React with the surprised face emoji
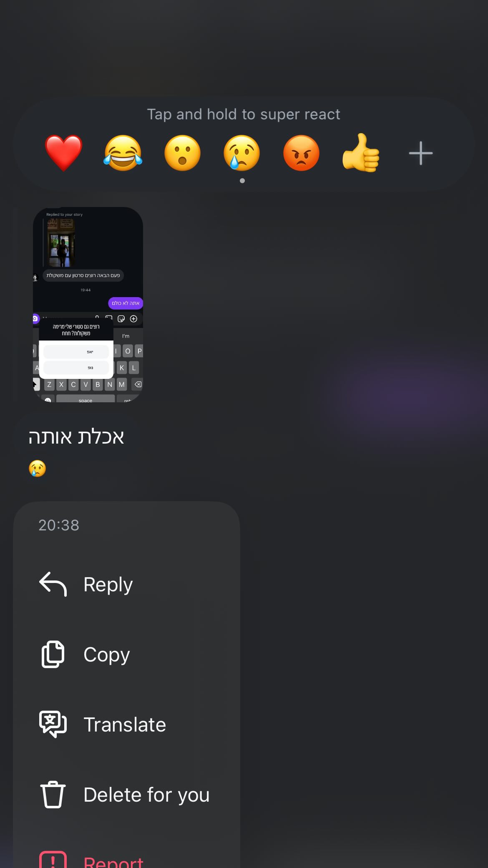Image resolution: width=488 pixels, height=868 pixels. click(x=182, y=153)
